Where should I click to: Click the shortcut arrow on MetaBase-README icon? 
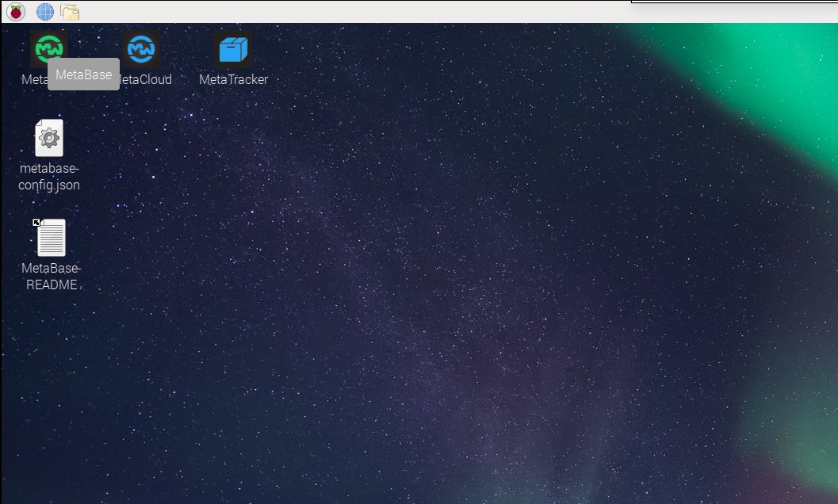(36, 223)
